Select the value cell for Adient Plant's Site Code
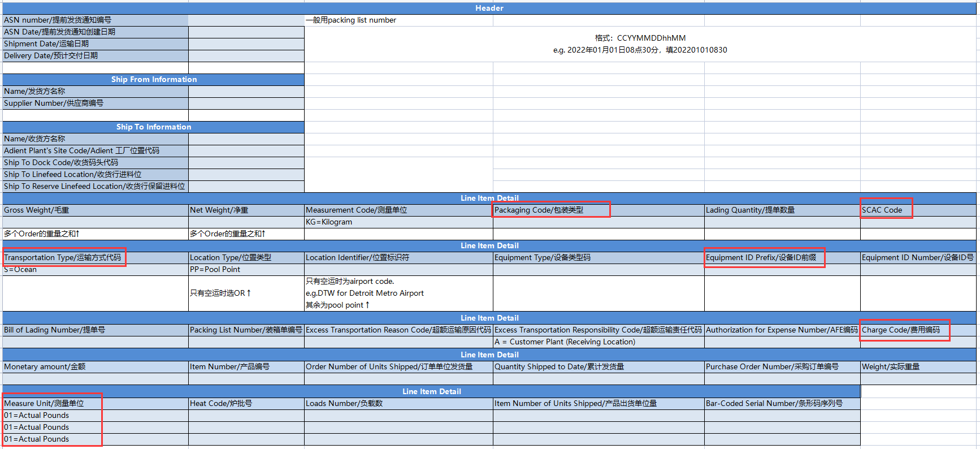Image resolution: width=980 pixels, height=449 pixels. pyautogui.click(x=246, y=150)
